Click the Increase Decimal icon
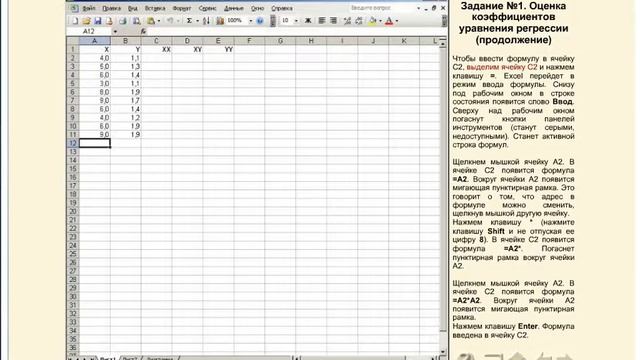This screenshot has width=640, height=360. pyautogui.click(x=347, y=21)
